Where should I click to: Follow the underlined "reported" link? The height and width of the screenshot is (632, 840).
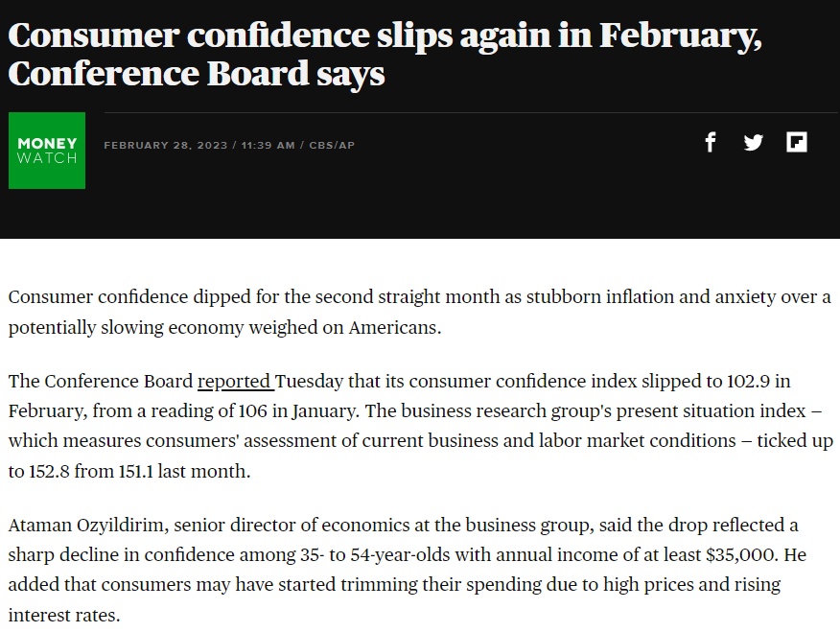236,381
